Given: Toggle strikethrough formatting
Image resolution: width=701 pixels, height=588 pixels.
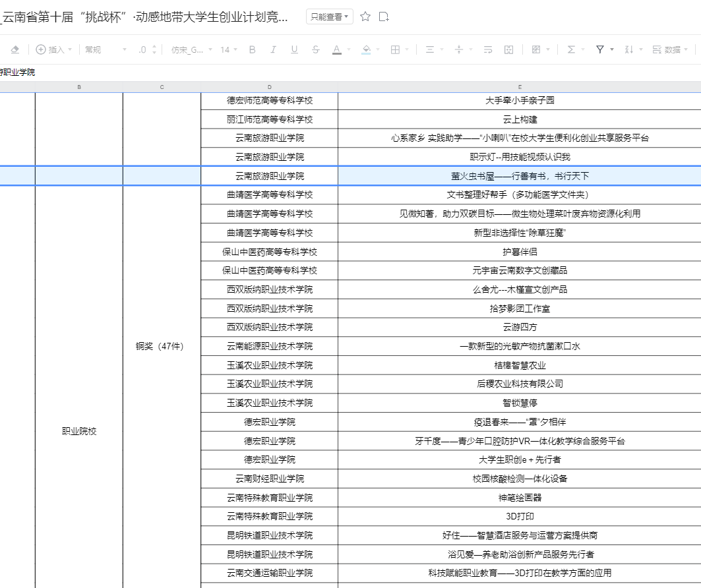Looking at the screenshot, I should (x=315, y=49).
